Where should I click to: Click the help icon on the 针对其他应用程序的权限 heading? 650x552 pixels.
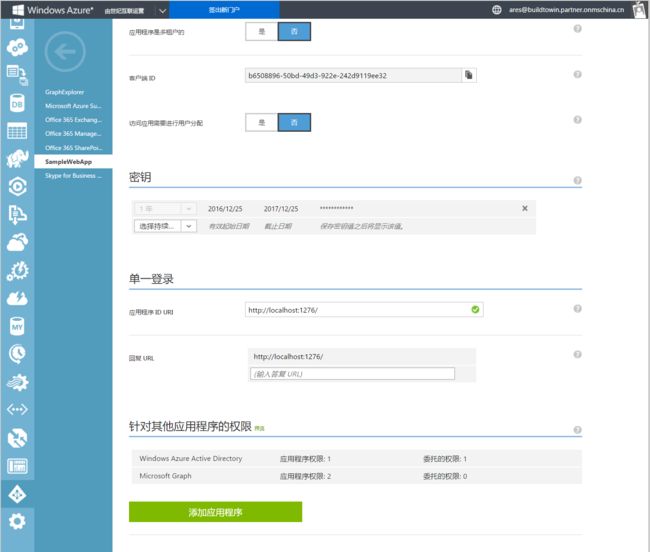coord(577,430)
